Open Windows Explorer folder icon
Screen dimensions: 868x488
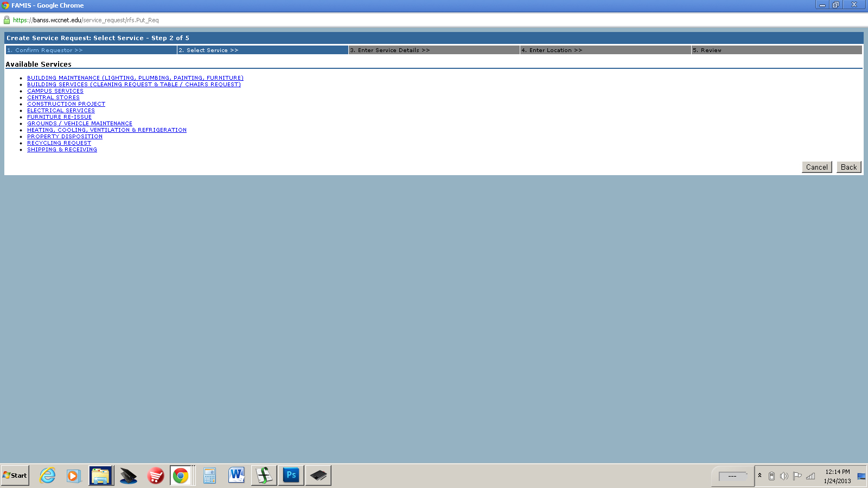(101, 476)
